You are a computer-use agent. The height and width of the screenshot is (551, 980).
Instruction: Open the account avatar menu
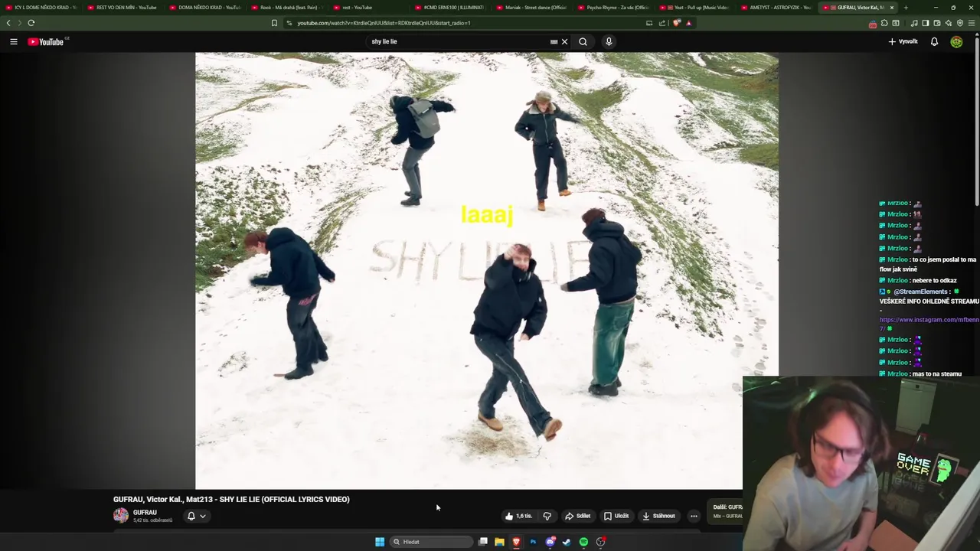tap(956, 41)
